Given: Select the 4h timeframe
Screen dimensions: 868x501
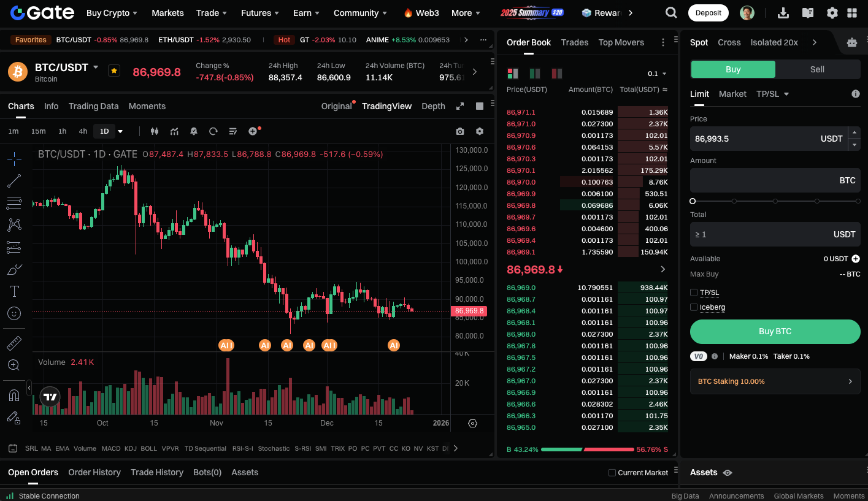Looking at the screenshot, I should (83, 131).
